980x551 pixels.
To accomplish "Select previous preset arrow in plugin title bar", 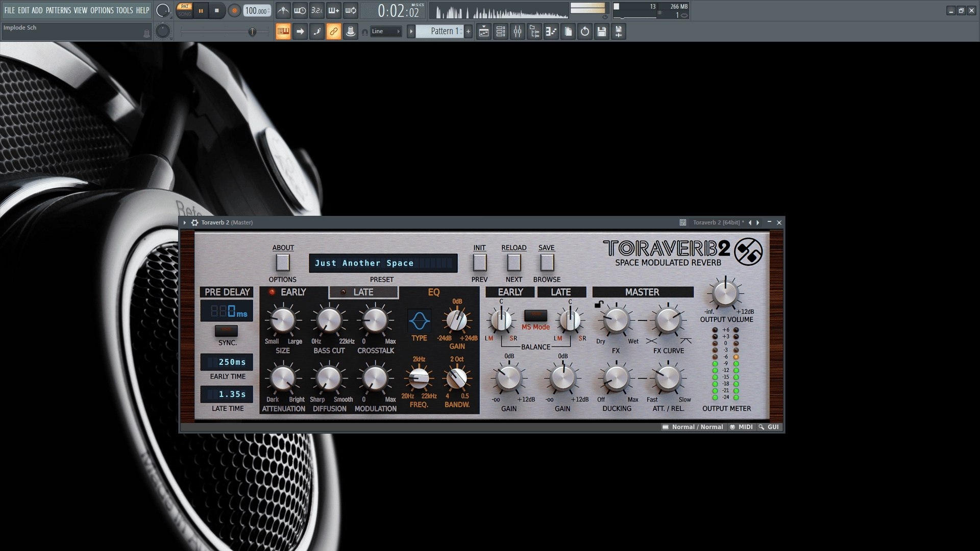I will pos(750,223).
